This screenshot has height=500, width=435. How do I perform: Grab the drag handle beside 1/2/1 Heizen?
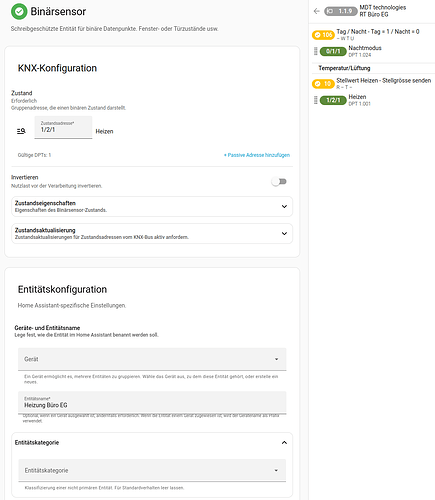[x=316, y=100]
